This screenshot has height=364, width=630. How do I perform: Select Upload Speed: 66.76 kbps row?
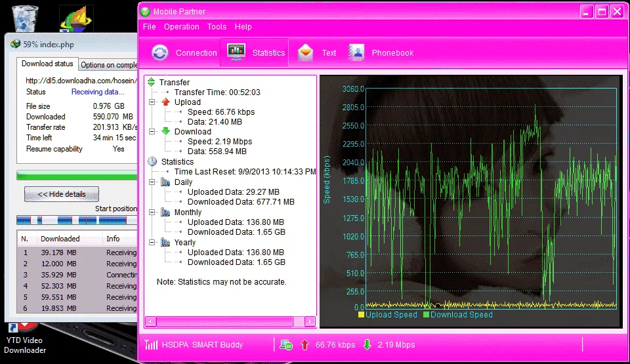coord(221,111)
